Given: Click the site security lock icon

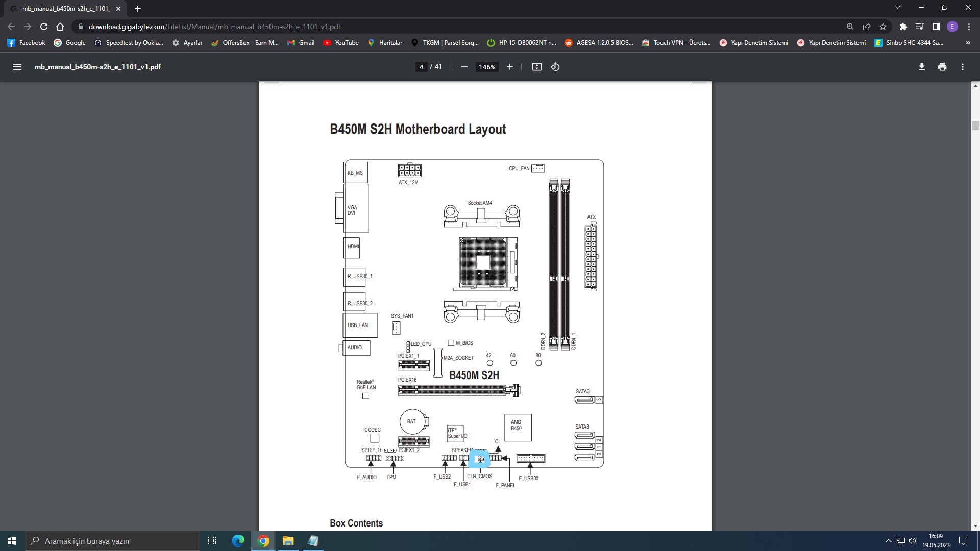Looking at the screenshot, I should click(80, 27).
